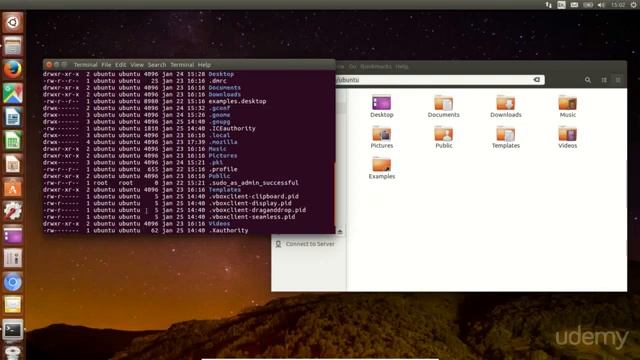Click '.Xauthority' in terminal listing

click(228, 230)
